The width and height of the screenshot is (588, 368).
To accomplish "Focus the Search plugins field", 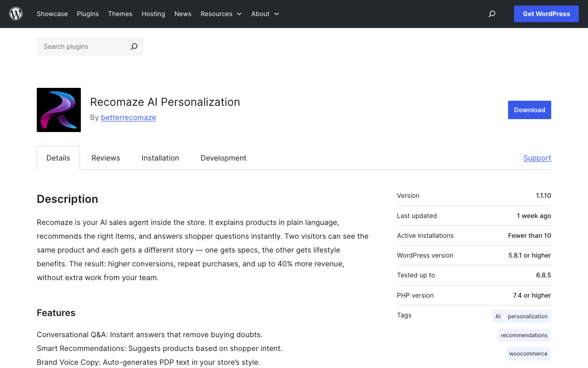I will (x=82, y=46).
